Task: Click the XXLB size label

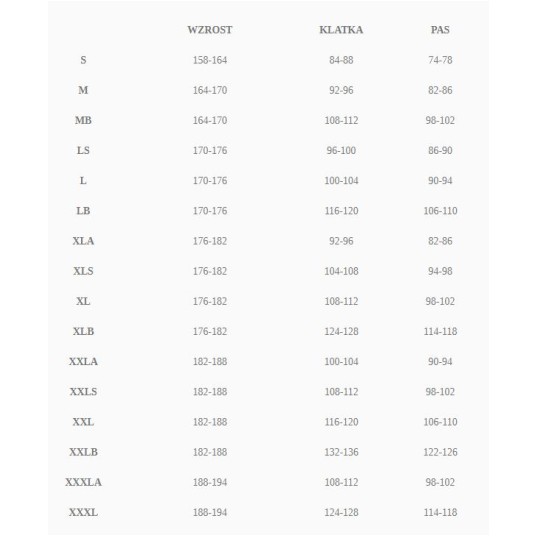Action: [x=83, y=452]
